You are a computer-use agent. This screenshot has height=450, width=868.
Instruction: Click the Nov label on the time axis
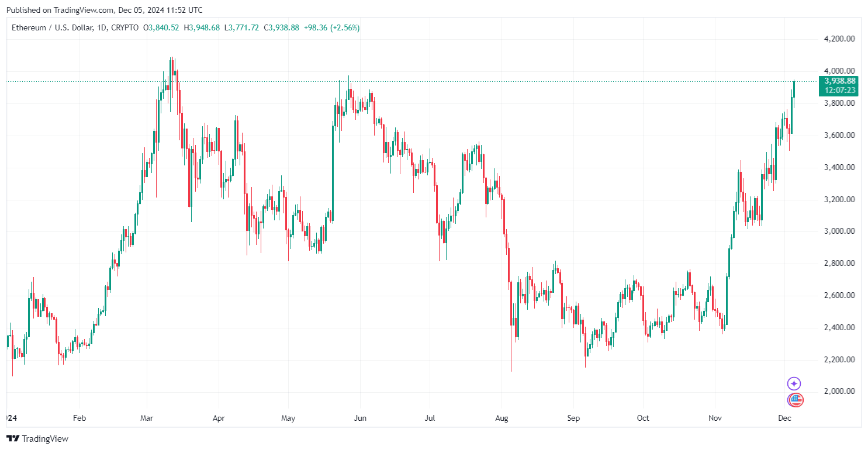pos(715,418)
